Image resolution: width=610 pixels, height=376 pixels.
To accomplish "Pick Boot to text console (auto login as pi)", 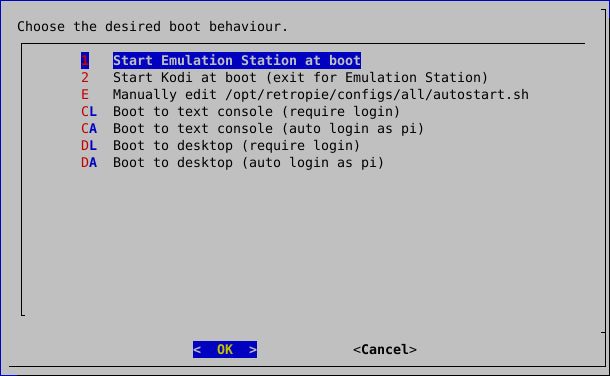I will (x=268, y=128).
